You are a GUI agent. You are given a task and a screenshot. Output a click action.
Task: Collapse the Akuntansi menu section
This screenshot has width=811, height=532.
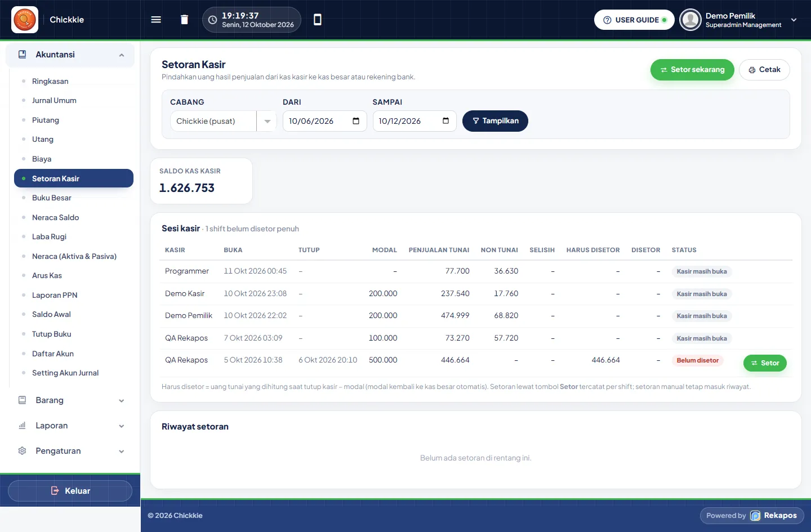click(122, 55)
